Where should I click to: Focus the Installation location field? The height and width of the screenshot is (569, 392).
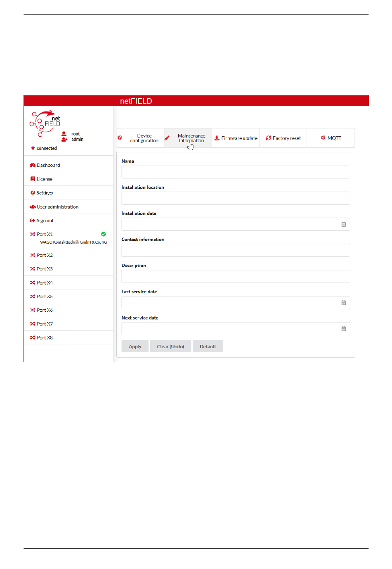[x=236, y=198]
